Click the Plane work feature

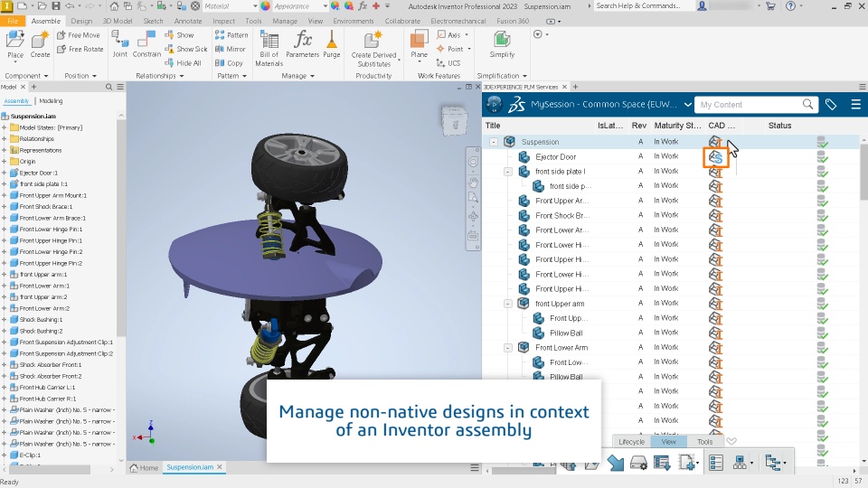point(419,44)
